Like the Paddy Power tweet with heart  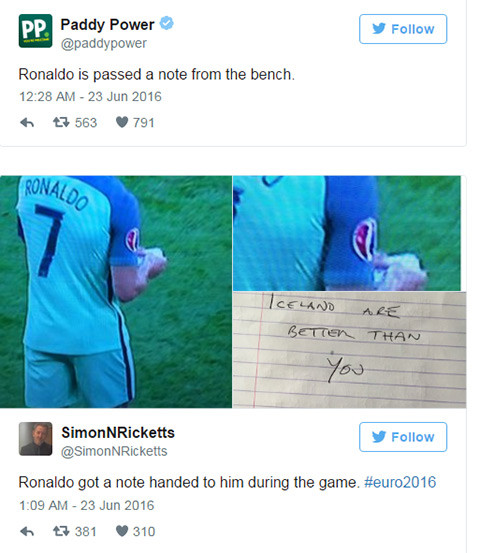pyautogui.click(x=122, y=122)
